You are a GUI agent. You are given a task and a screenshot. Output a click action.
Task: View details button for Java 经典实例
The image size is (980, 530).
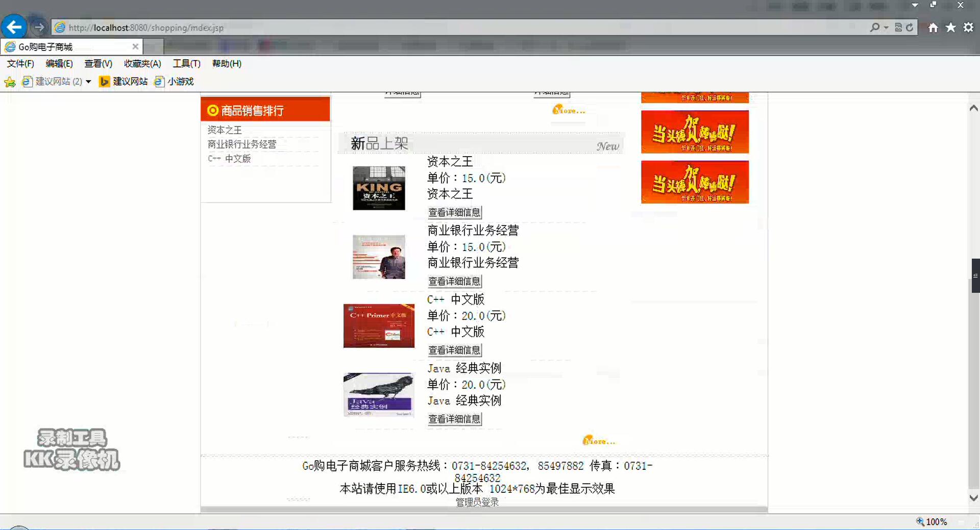pyautogui.click(x=454, y=419)
